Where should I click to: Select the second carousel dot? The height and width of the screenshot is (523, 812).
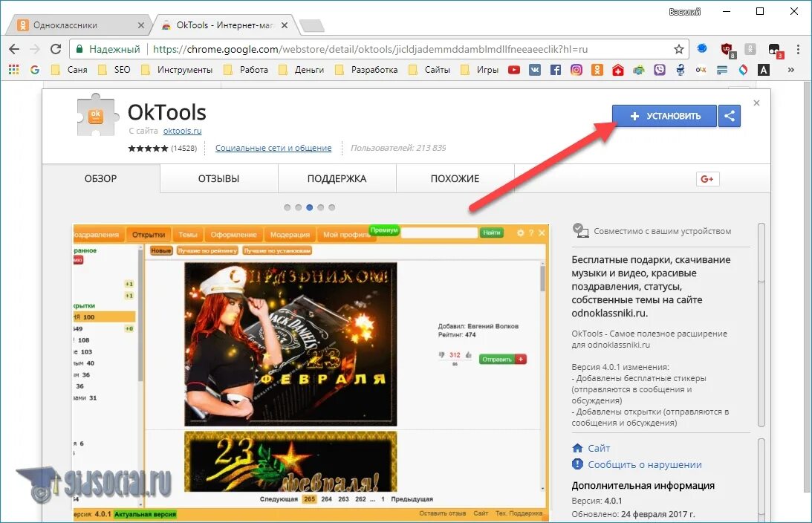299,208
